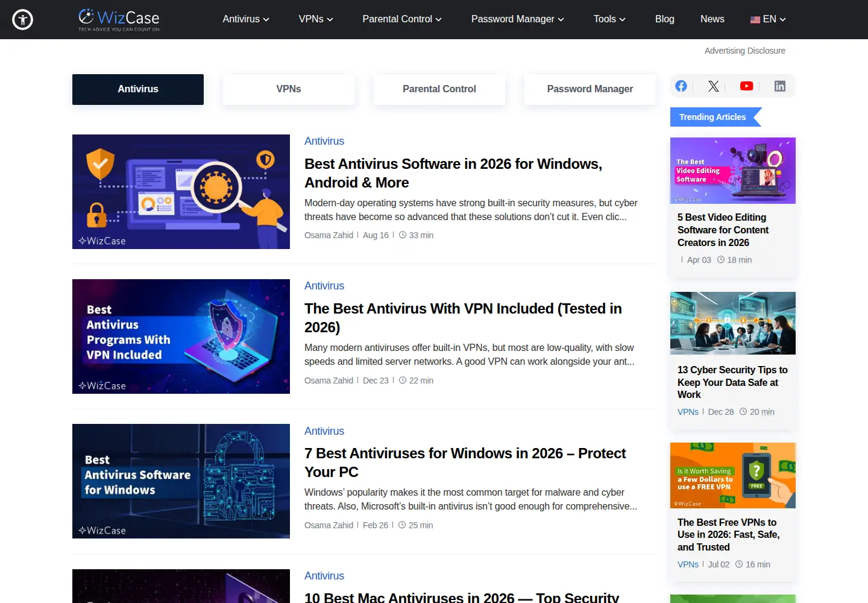868x603 pixels.
Task: Switch to the Password Manager category tab
Action: click(590, 89)
